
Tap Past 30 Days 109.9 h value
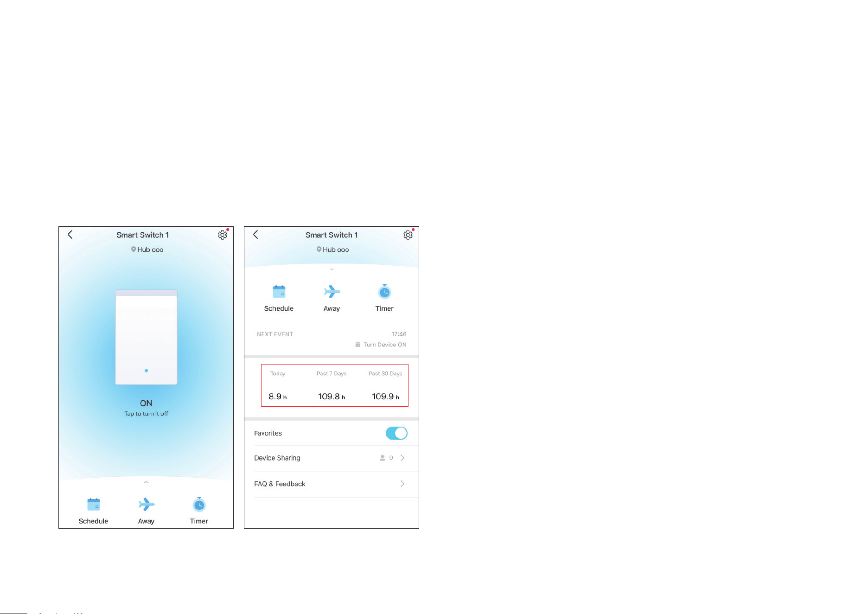(x=385, y=397)
